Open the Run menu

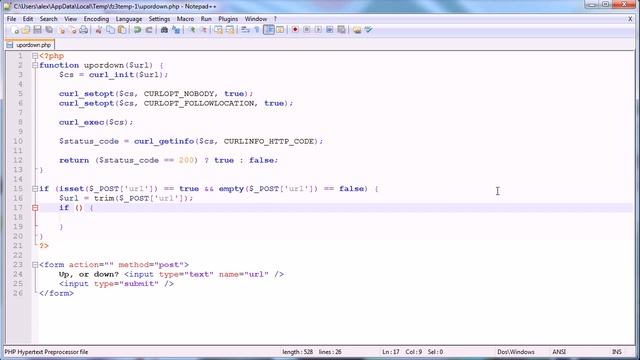(206, 19)
